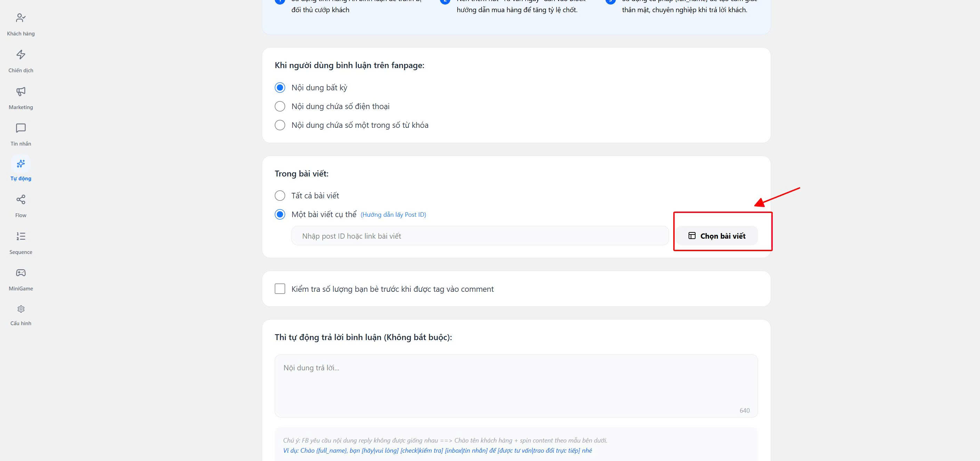Viewport: 980px width, 461px height.
Task: Focus the Nội dung trả lời textarea
Action: 516,386
